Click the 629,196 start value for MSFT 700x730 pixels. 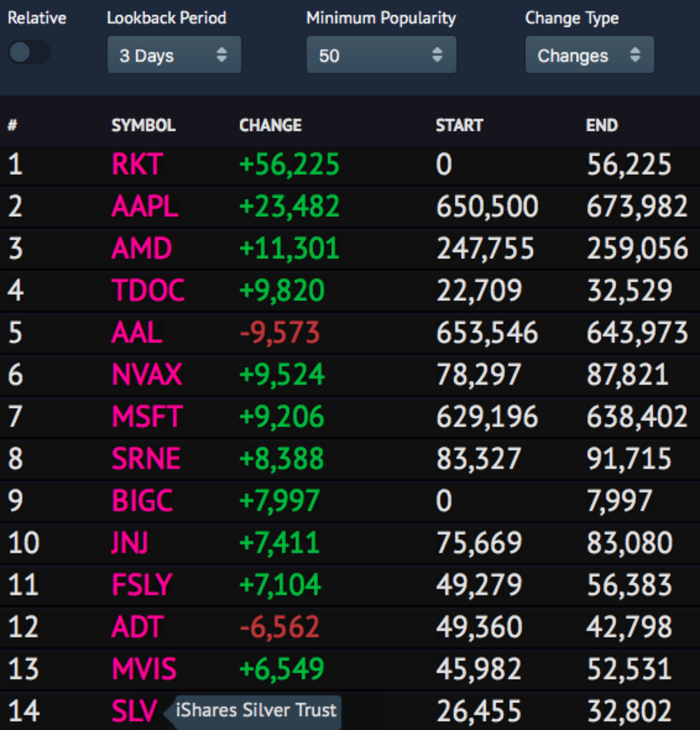tap(487, 417)
